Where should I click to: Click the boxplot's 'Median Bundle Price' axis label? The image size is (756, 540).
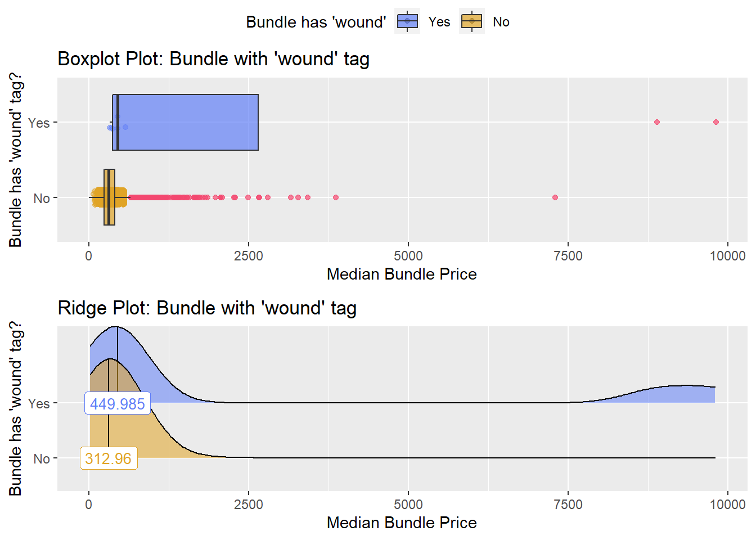coord(402,274)
